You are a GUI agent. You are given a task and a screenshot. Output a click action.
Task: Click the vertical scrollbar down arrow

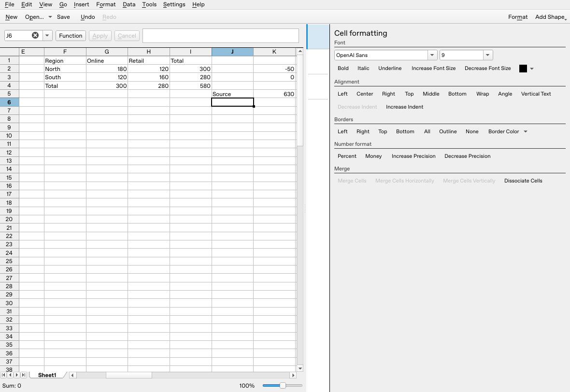(300, 368)
